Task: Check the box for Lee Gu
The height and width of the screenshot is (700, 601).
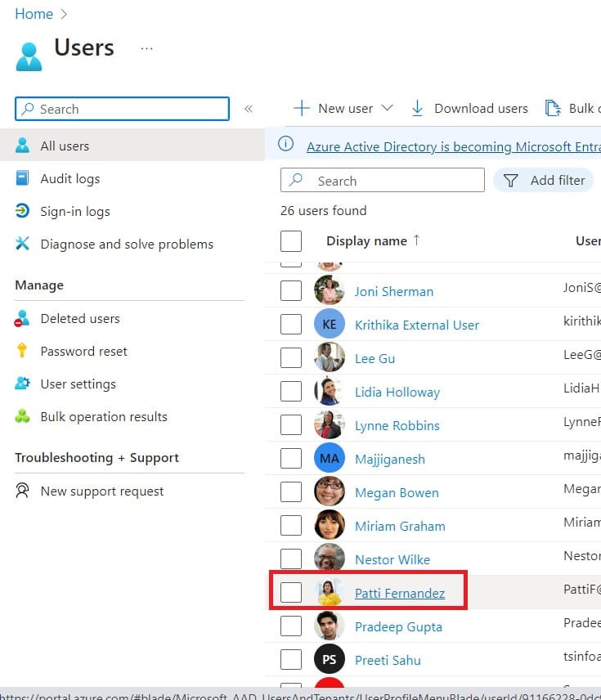Action: coord(291,357)
